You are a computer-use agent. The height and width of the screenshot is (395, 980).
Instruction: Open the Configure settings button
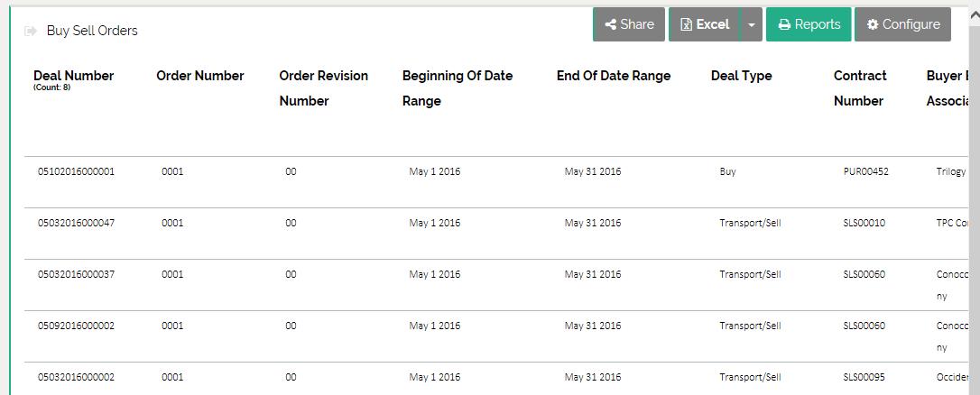902,24
